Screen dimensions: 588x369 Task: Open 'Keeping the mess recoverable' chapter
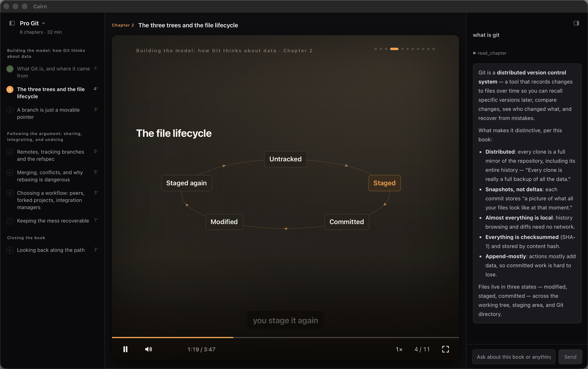coord(52,221)
